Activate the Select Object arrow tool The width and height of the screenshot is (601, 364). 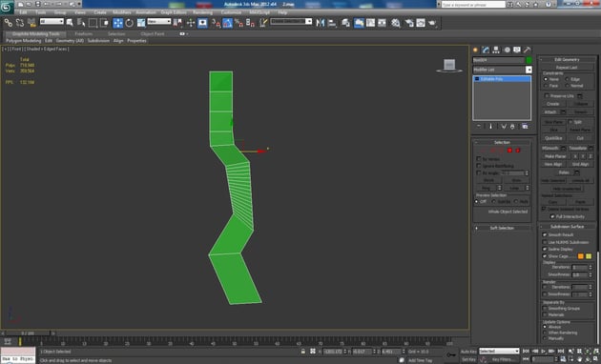70,23
